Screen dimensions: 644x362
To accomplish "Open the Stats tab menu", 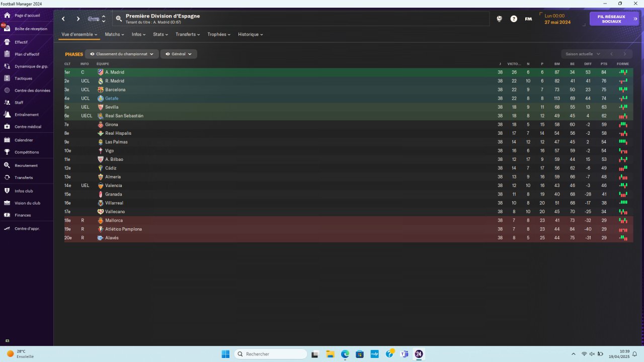I will [160, 35].
